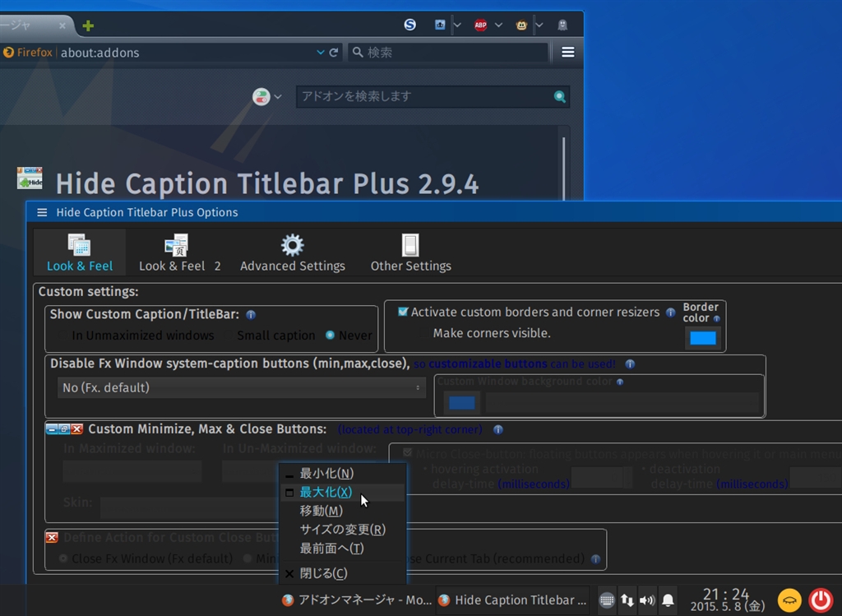
Task: Click the Ghostery ghost icon
Action: (x=562, y=25)
